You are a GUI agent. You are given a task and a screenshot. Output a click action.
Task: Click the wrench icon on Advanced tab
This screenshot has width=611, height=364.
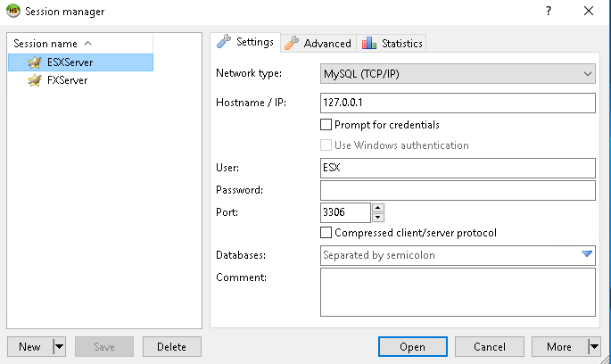291,43
